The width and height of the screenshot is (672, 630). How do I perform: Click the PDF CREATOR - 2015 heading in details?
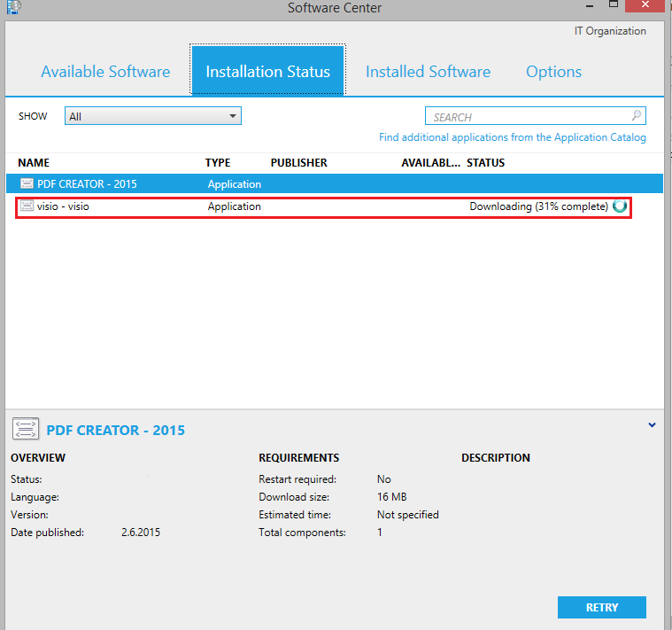[x=116, y=430]
